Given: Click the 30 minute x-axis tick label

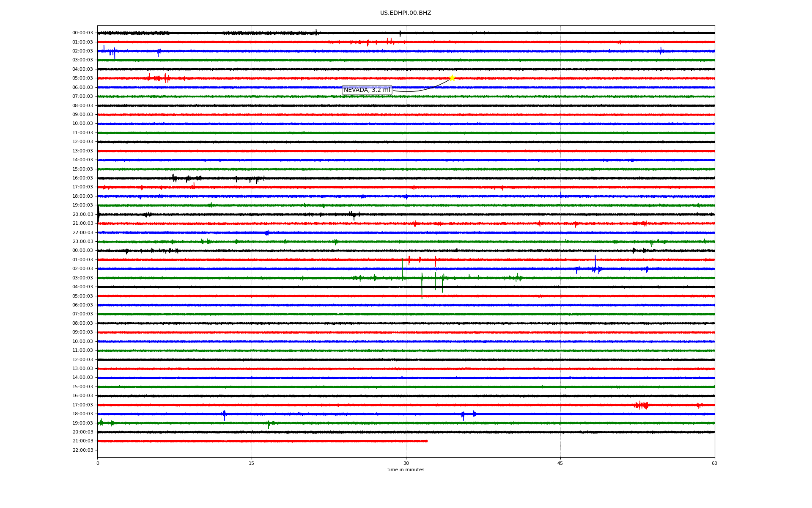Looking at the screenshot, I should (x=406, y=463).
